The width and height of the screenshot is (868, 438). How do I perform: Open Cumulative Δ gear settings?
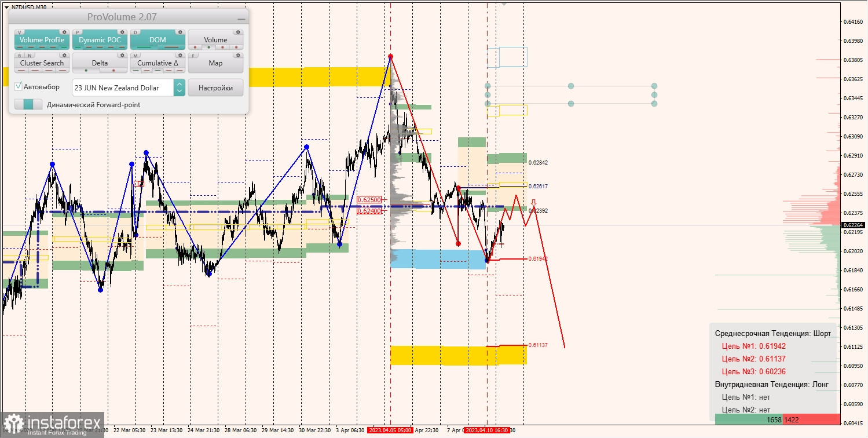coord(180,56)
